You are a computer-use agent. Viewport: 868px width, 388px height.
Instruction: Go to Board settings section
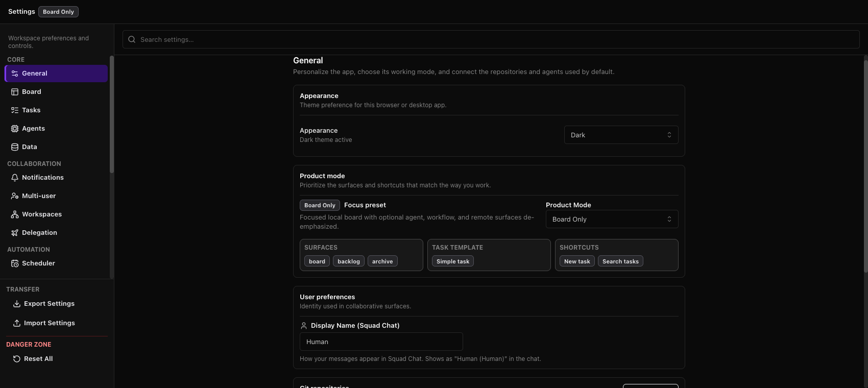[56, 92]
